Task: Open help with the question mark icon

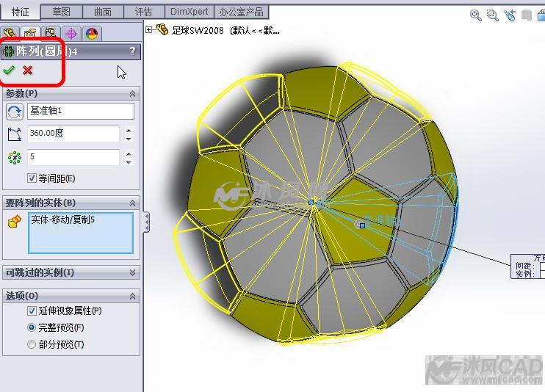Action: [132, 51]
